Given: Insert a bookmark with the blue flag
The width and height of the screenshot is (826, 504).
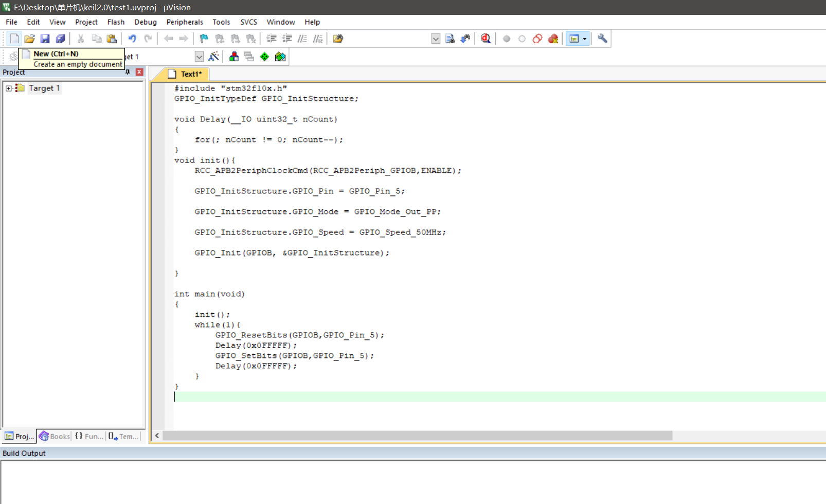Looking at the screenshot, I should (204, 39).
